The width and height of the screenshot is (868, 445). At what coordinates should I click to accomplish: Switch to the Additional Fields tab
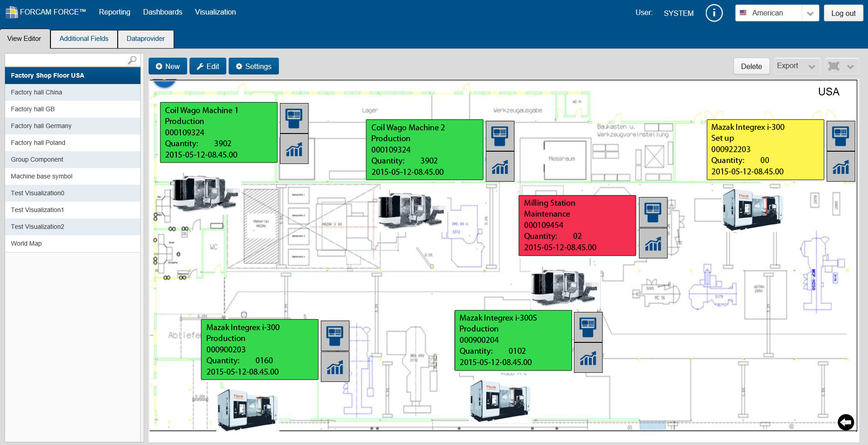pyautogui.click(x=84, y=39)
